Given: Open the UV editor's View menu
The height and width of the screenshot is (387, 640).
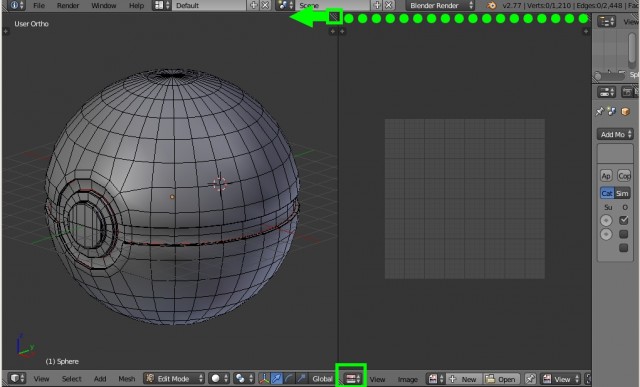Looking at the screenshot, I should click(377, 379).
